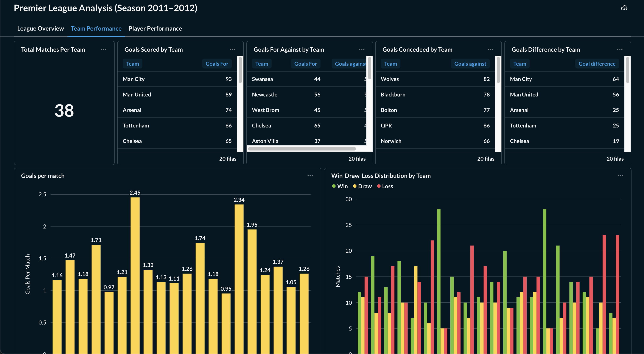Open the Team column sort options in Goals Scored table
644x354 pixels.
[132, 64]
